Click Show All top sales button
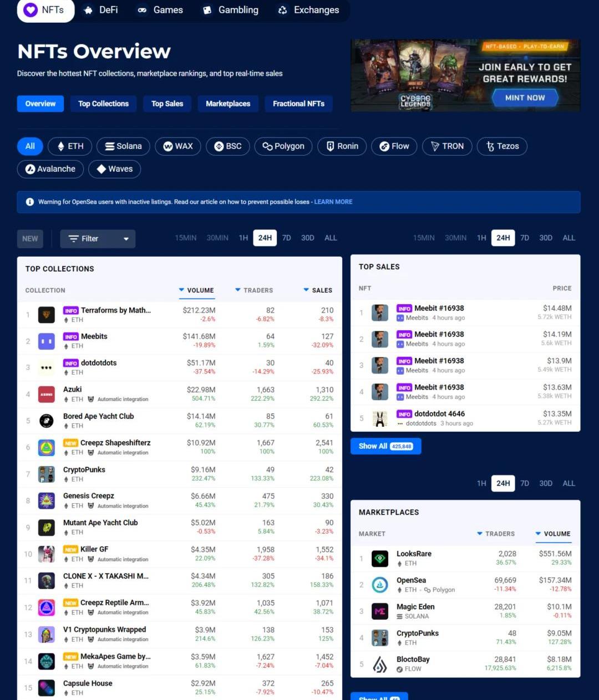Screen dimensions: 599x700 385,446
